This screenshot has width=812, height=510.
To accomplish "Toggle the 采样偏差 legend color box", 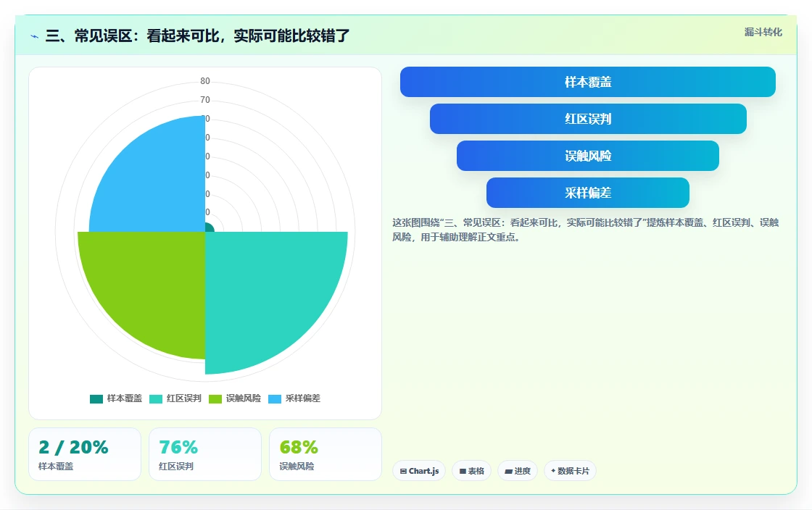I will (x=275, y=398).
